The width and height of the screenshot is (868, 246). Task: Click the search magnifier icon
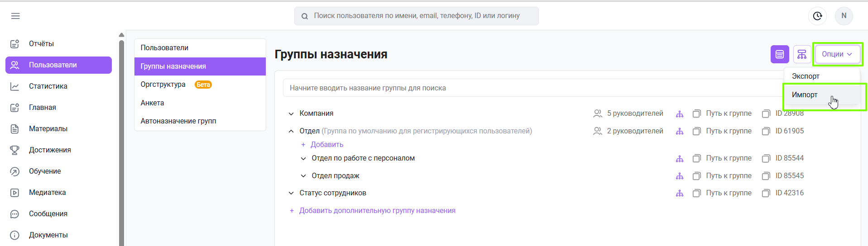click(x=305, y=16)
